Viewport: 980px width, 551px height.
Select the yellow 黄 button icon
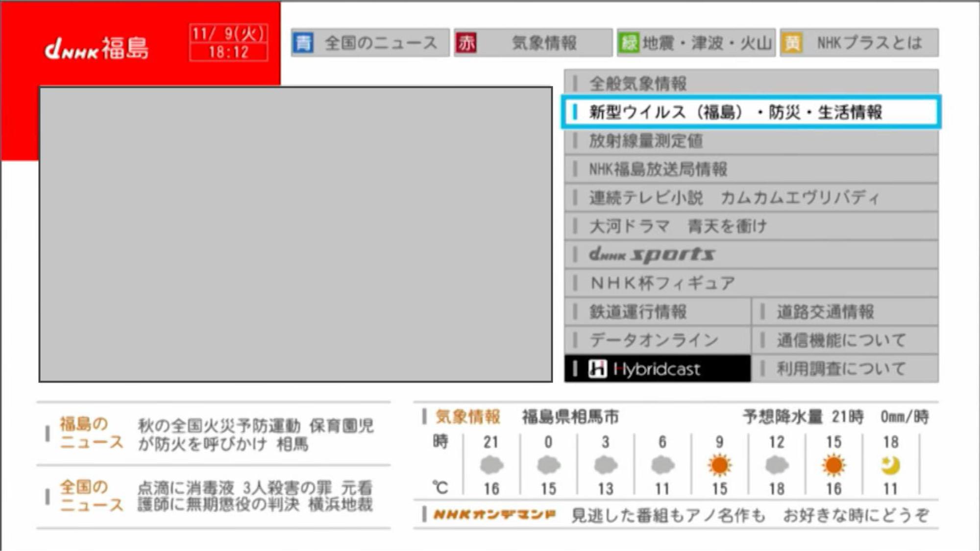click(x=792, y=43)
